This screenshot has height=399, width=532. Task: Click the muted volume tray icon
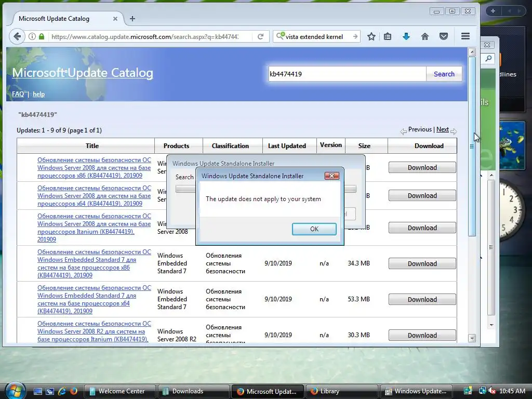coord(491,391)
